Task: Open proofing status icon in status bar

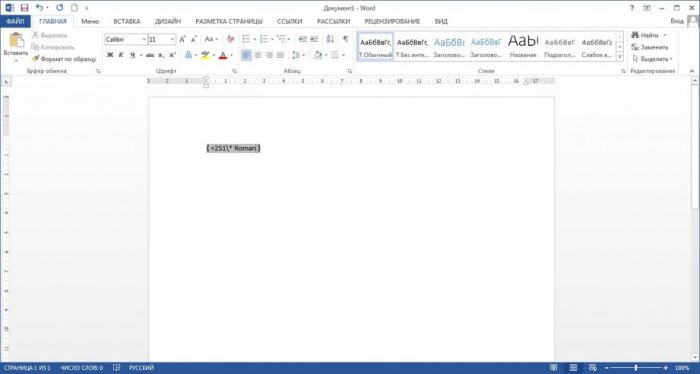Action: click(x=117, y=368)
